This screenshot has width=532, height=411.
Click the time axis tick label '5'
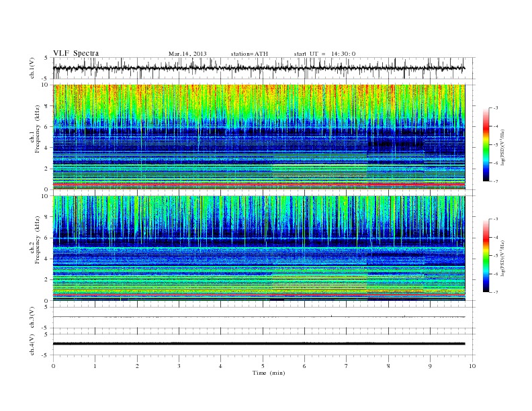click(263, 366)
